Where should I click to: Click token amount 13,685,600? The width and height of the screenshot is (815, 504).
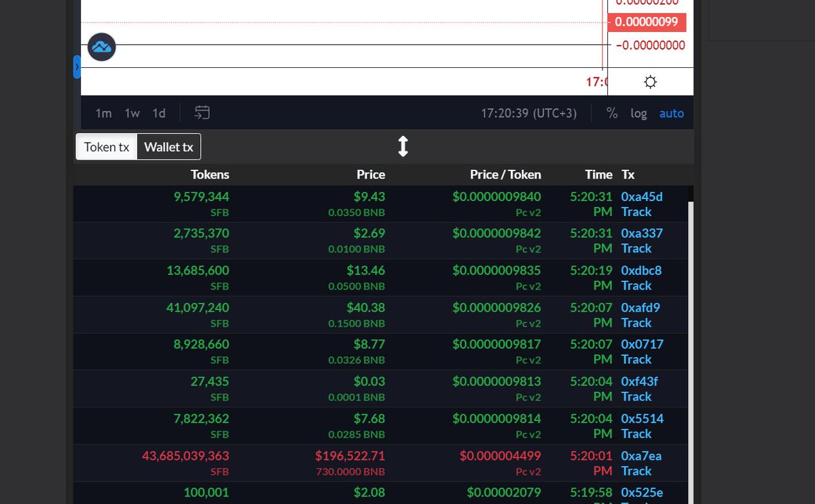(198, 270)
